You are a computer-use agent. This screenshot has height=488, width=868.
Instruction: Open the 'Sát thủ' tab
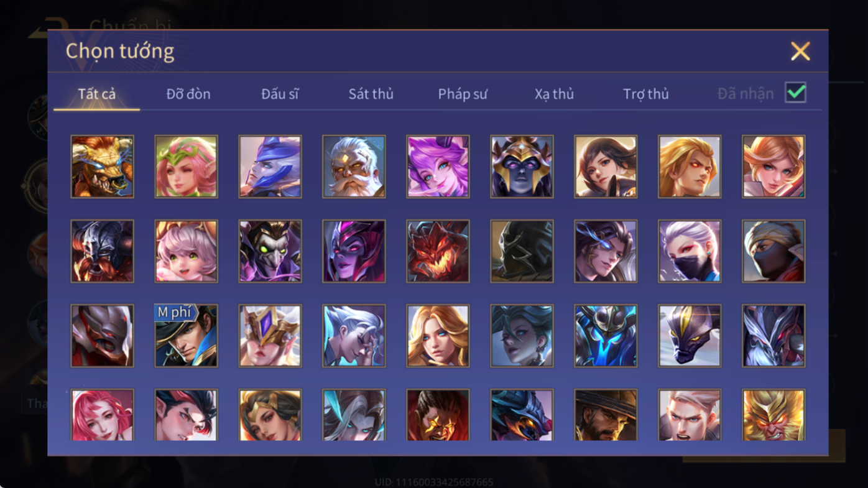[371, 94]
